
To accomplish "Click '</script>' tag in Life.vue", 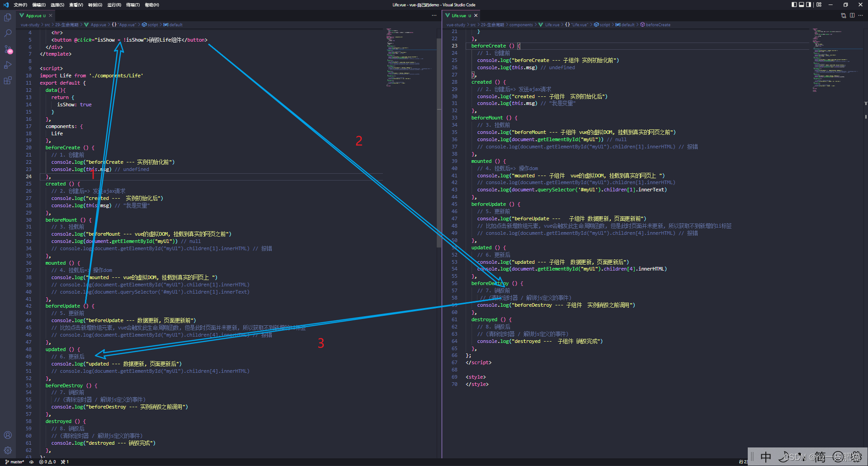I will (478, 362).
